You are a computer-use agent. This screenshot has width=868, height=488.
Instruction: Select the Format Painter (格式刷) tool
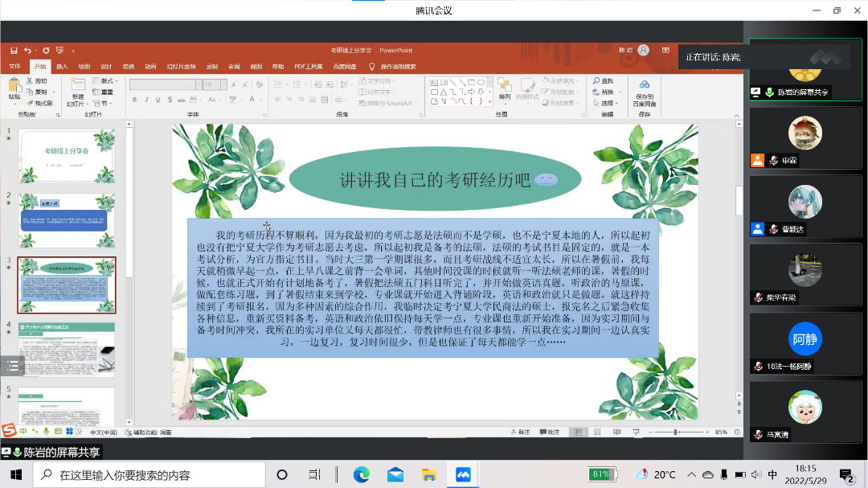tap(40, 103)
